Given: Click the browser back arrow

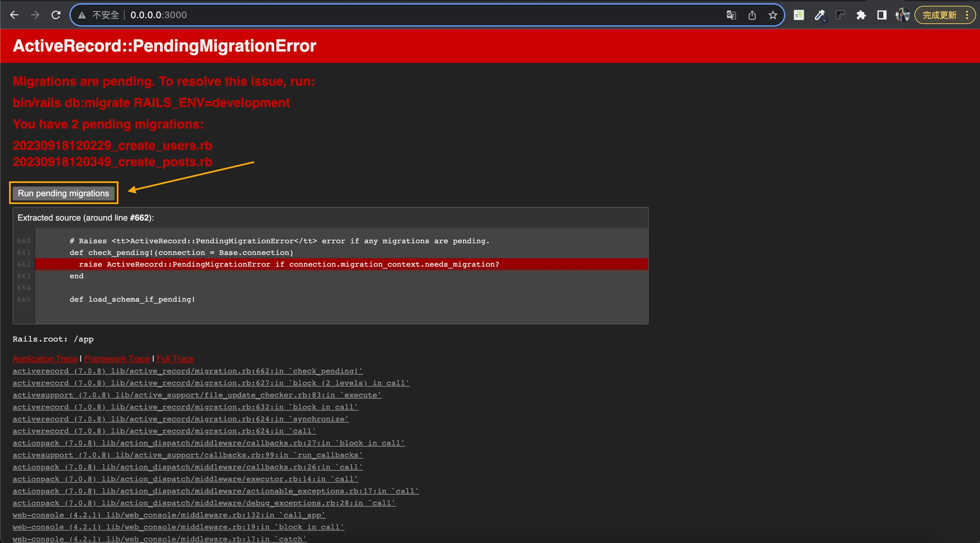Looking at the screenshot, I should [x=14, y=15].
